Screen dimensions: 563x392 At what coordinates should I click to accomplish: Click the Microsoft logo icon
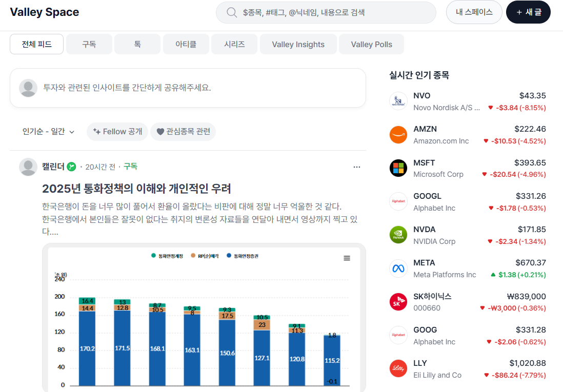pos(398,168)
